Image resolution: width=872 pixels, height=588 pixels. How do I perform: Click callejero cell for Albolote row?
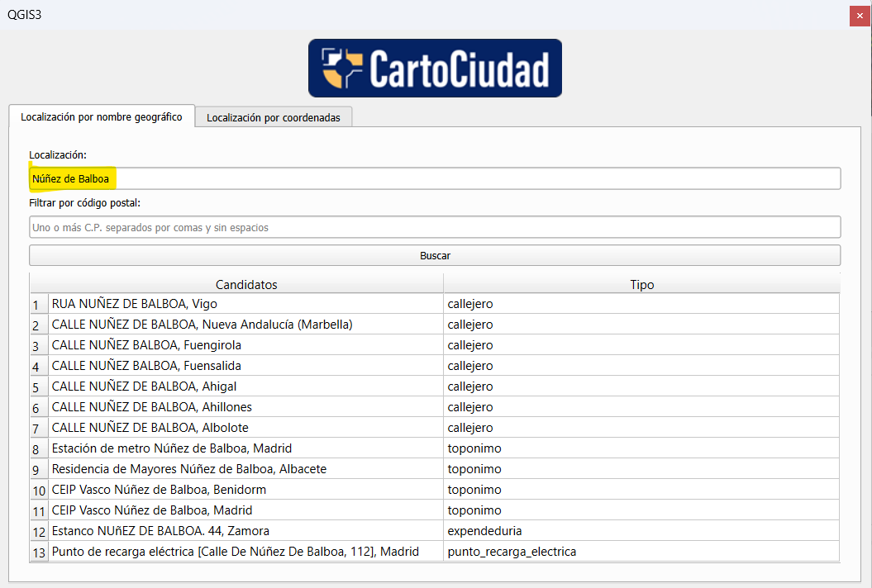pyautogui.click(x=641, y=428)
